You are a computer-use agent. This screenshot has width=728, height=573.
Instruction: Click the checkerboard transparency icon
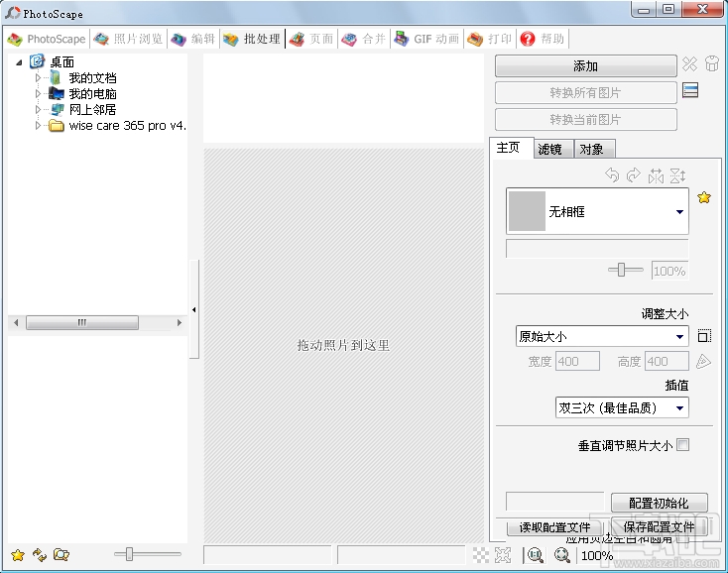(480, 555)
